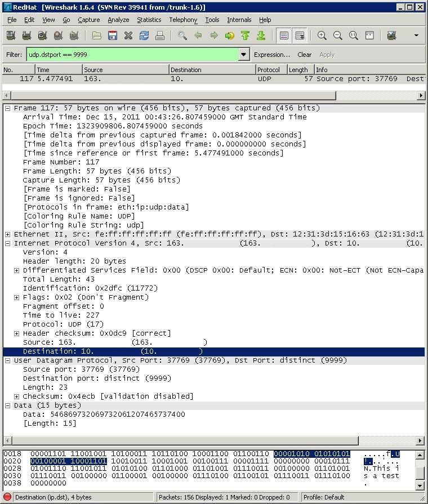
Task: Open a capture file
Action: (x=96, y=35)
